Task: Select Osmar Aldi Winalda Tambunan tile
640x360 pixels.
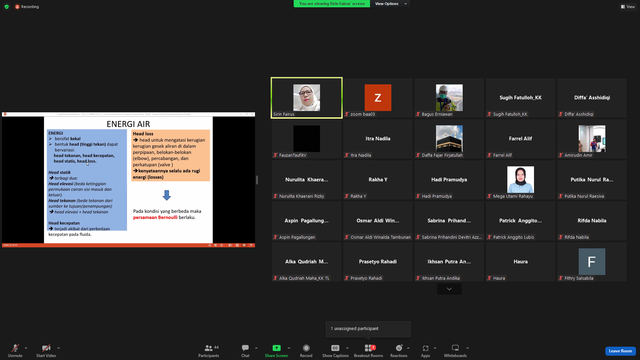Action: tap(378, 221)
